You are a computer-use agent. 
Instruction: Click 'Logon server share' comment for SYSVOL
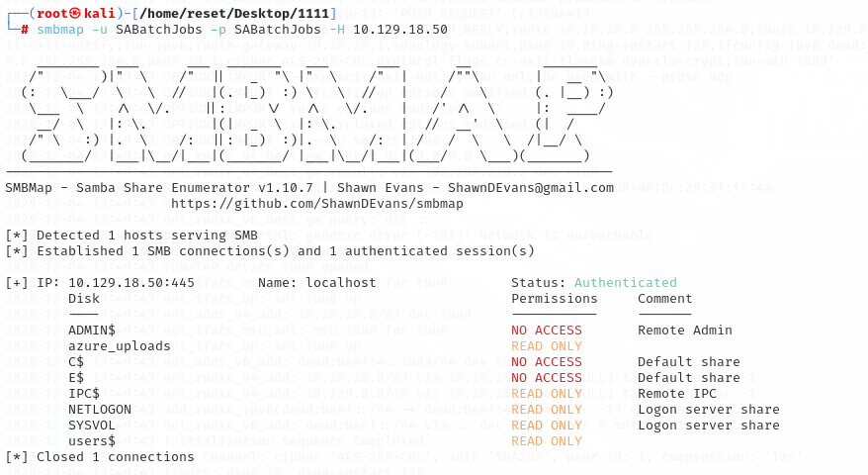(709, 426)
